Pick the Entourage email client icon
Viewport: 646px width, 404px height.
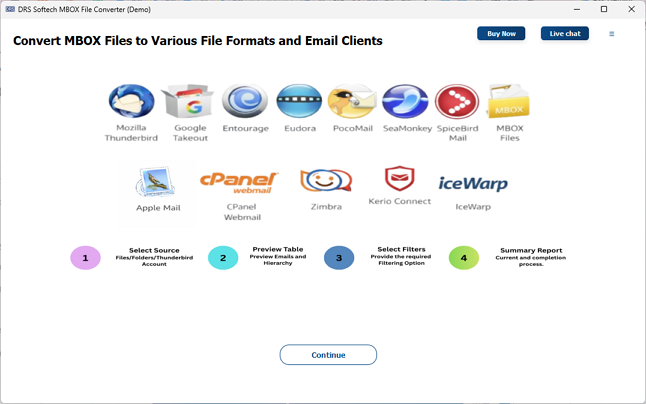tap(245, 101)
